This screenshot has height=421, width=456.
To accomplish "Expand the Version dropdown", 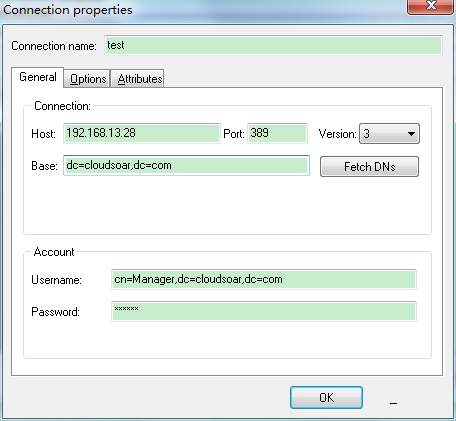I will [x=389, y=134].
